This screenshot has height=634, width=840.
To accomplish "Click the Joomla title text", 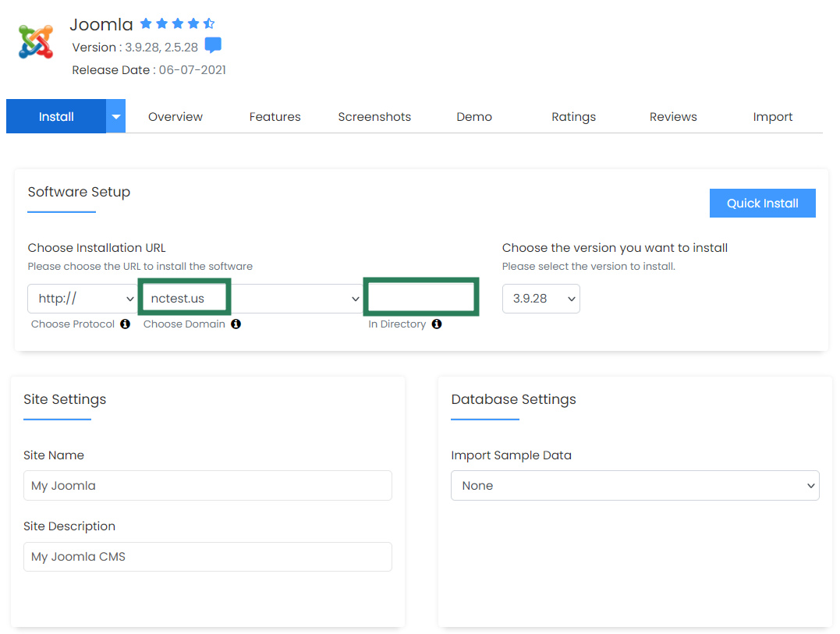I will pyautogui.click(x=101, y=25).
